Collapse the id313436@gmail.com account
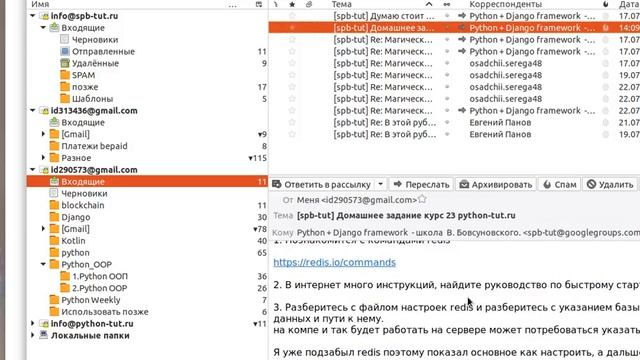 click(33, 111)
